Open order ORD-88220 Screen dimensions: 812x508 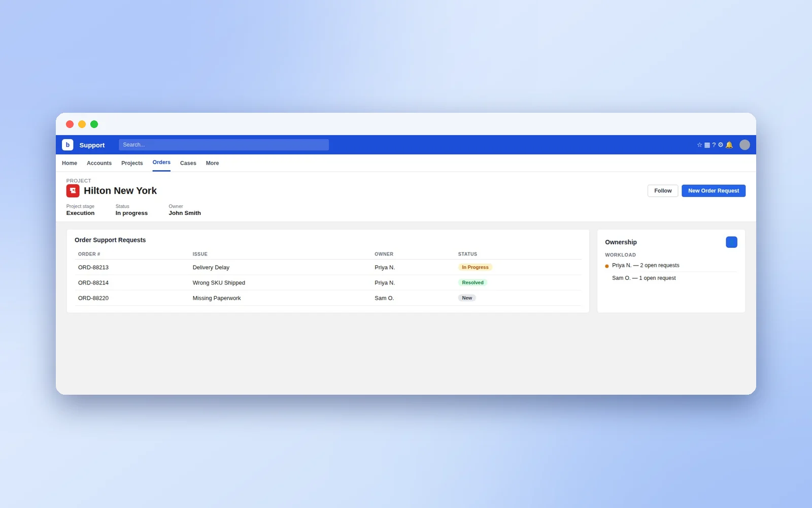pyautogui.click(x=93, y=298)
